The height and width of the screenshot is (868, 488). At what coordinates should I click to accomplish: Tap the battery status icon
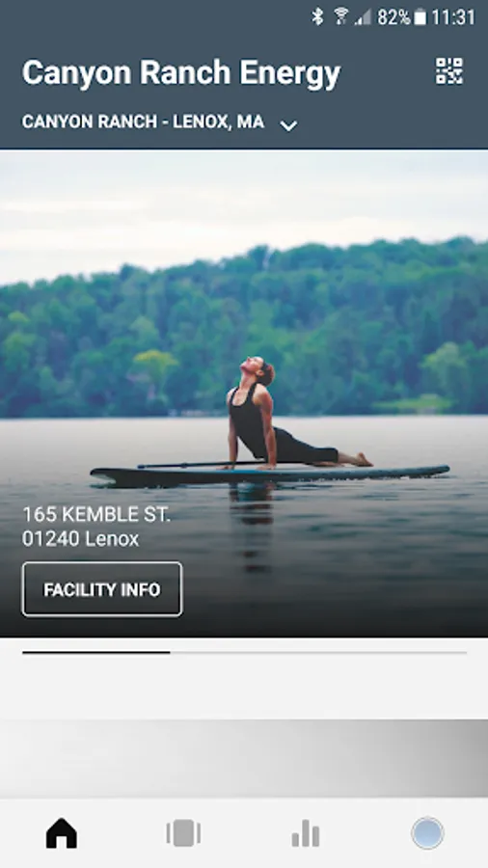420,17
